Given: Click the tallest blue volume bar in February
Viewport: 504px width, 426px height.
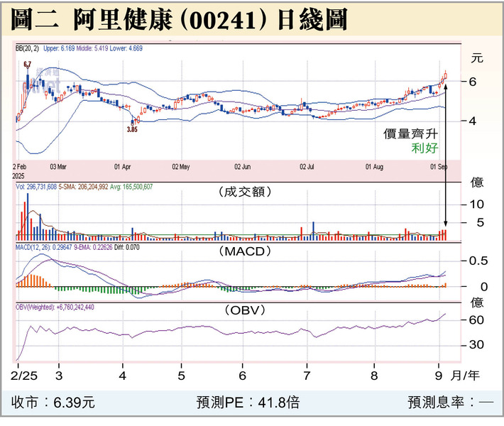Looking at the screenshot, I should 28,217.
